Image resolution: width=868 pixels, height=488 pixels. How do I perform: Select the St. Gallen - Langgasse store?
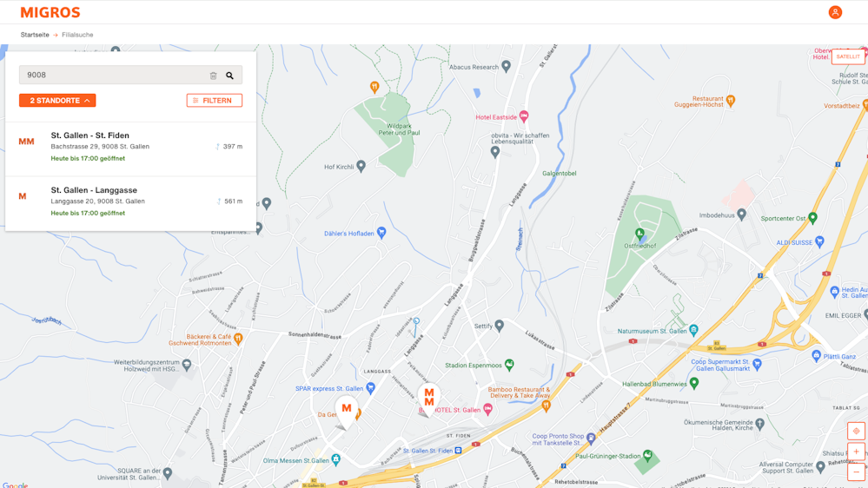point(130,203)
